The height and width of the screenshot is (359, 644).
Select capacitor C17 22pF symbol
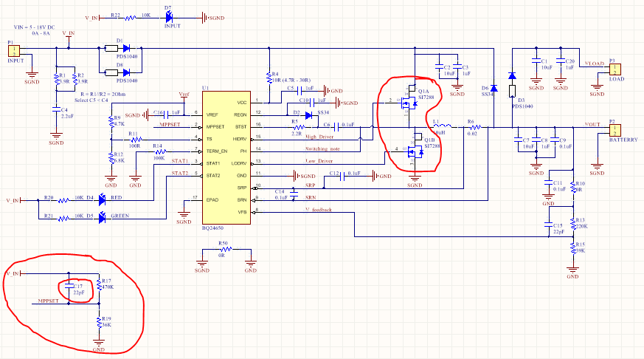pos(69,287)
